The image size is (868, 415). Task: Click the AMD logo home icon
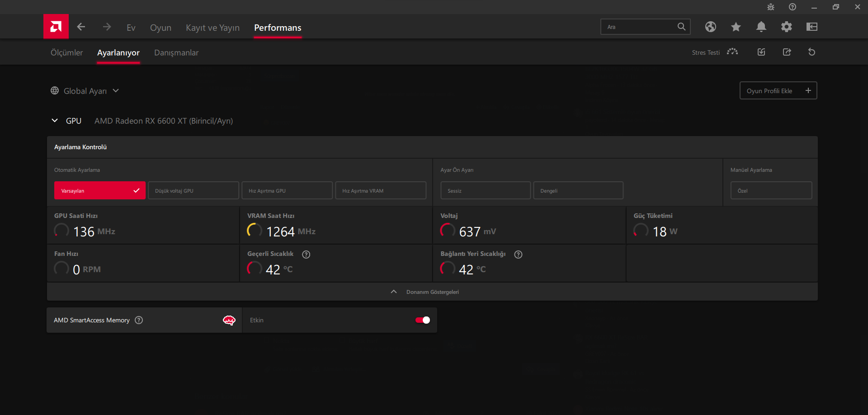click(56, 27)
